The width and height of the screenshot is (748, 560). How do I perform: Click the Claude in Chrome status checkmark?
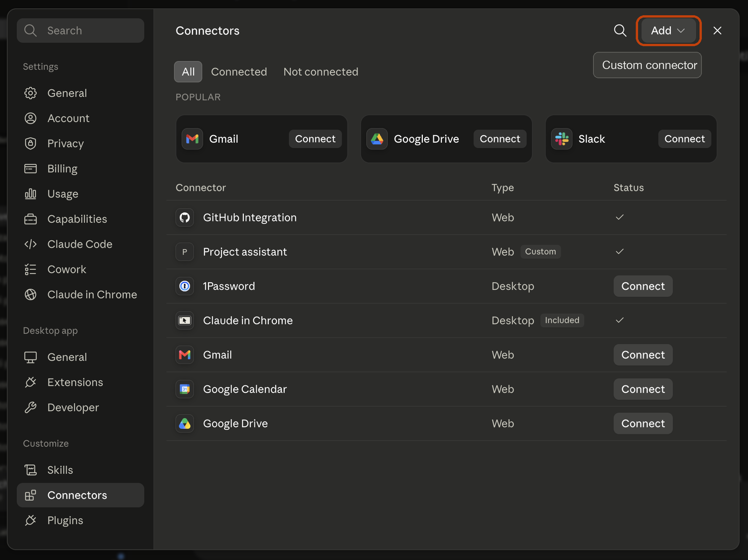619,320
